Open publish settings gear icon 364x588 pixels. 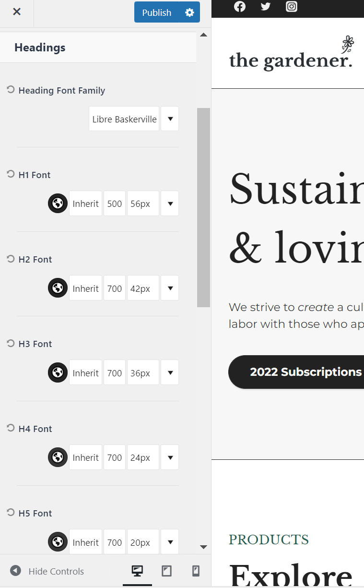tap(189, 12)
